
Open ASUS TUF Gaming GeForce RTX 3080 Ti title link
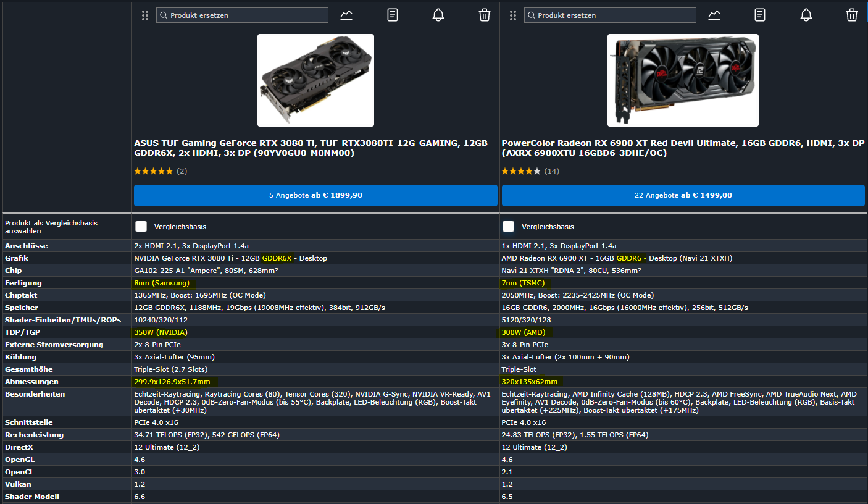312,148
